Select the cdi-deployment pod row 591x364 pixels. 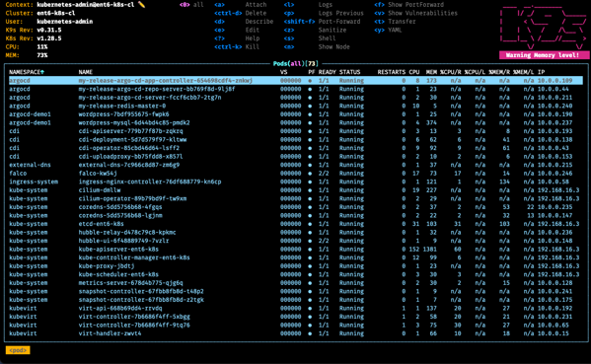[x=296, y=139]
